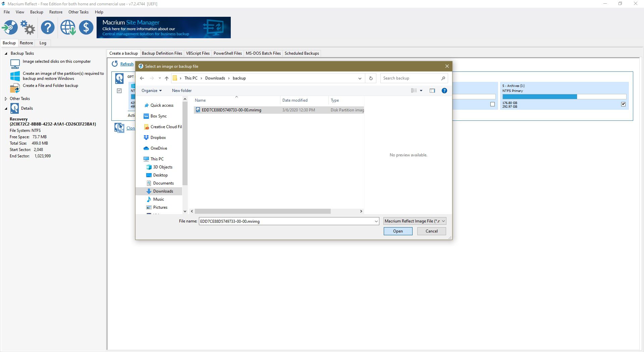The width and height of the screenshot is (644, 352).
Task: Click the Open button
Action: click(398, 231)
